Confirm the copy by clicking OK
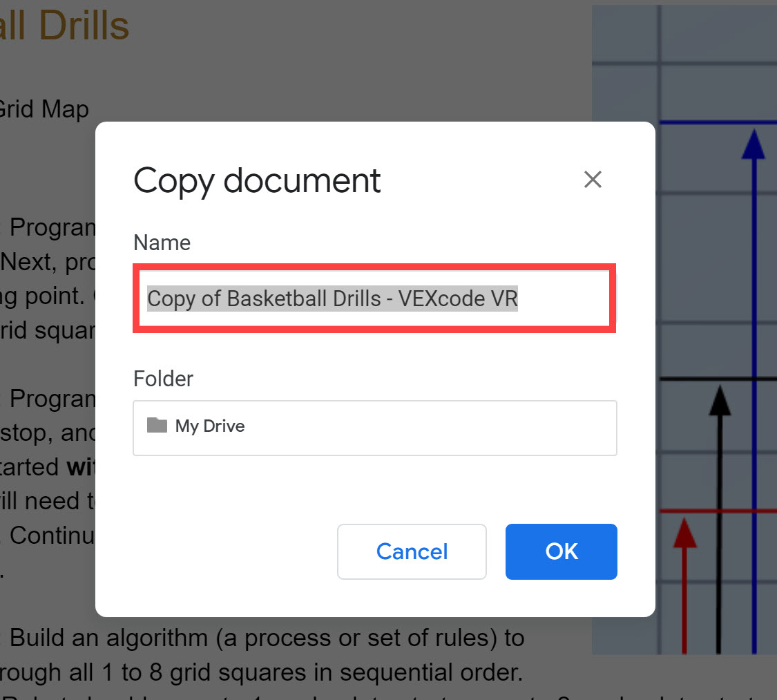 click(x=561, y=551)
